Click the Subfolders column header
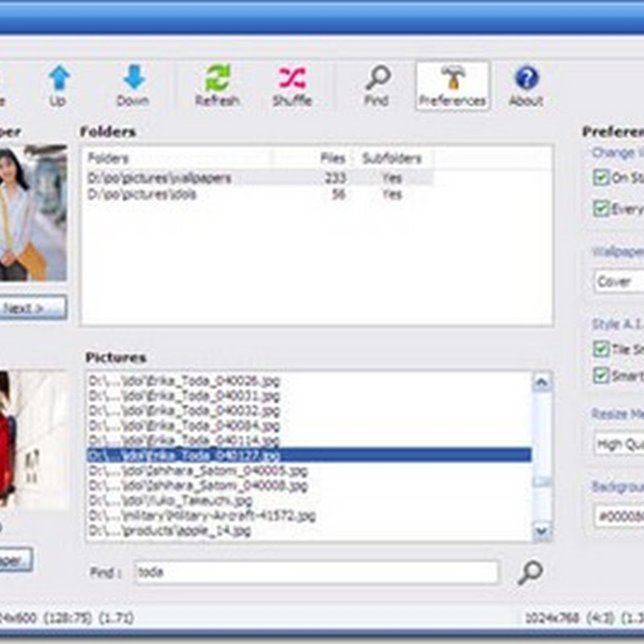This screenshot has height=644, width=644. 392,159
